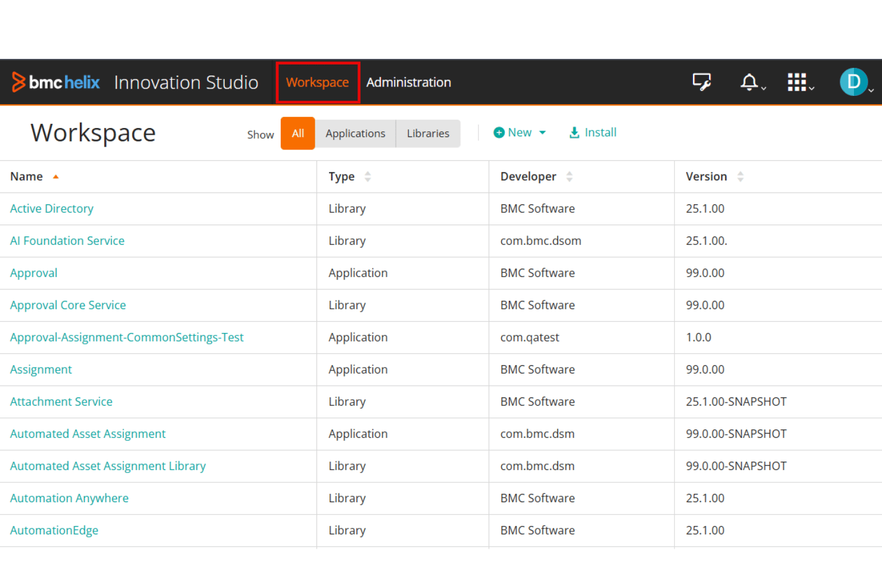The width and height of the screenshot is (882, 588).
Task: Open the user profile avatar D
Action: click(853, 82)
